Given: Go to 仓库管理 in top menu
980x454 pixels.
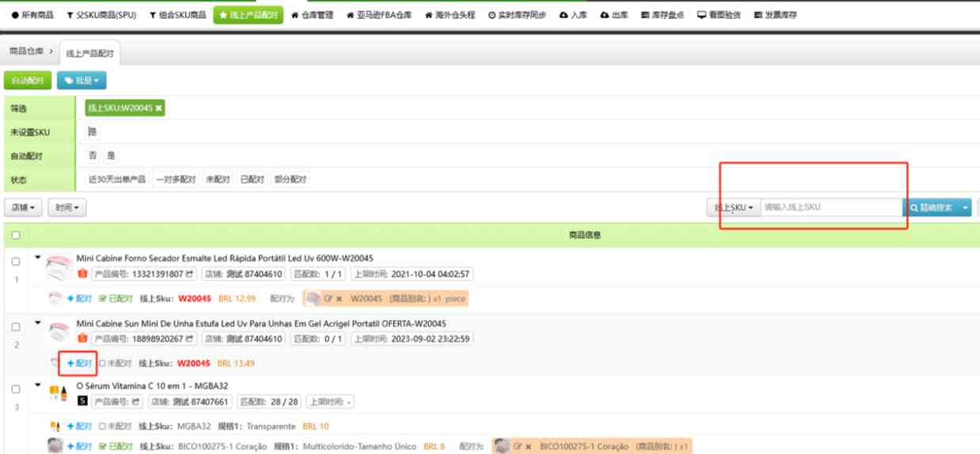Looking at the screenshot, I should [x=312, y=15].
